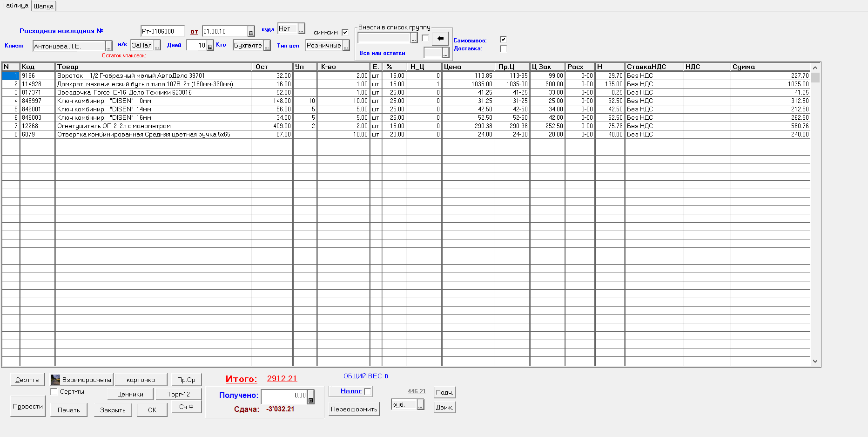Switch to the Шапка tab
Viewport: 868px width, 437px height.
click(x=44, y=6)
